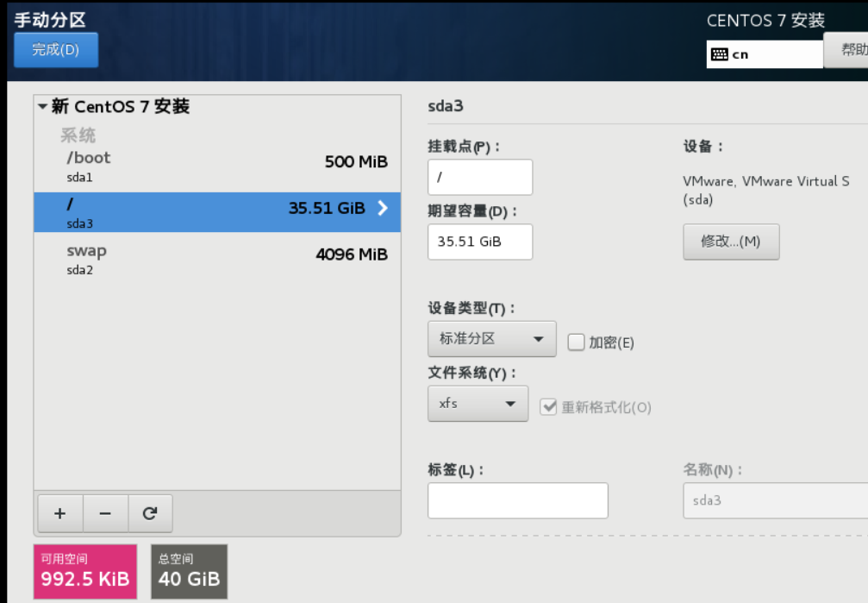The width and height of the screenshot is (868, 603).
Task: Click the 名称(N) sda3 name field
Action: coord(776,500)
